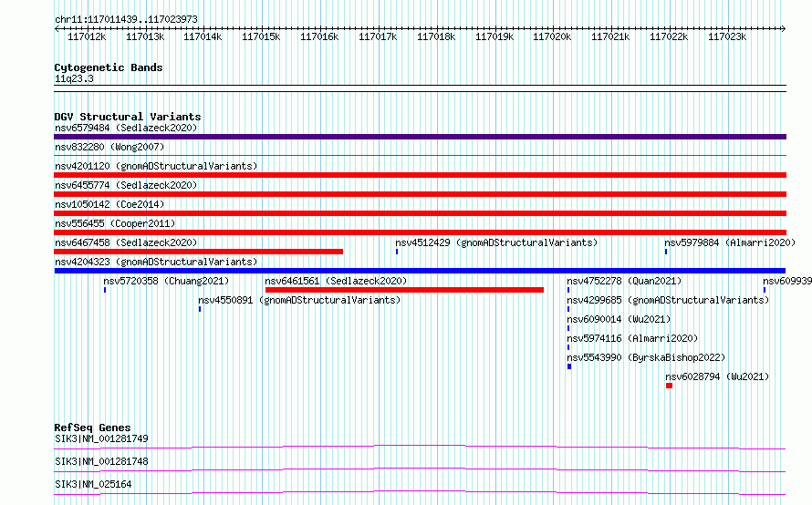The width and height of the screenshot is (812, 505).
Task: Click the 117021k ruler tick label
Action: [610, 36]
